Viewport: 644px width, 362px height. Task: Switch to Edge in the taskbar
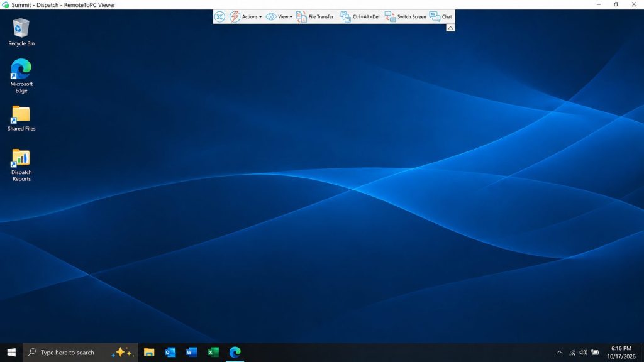point(235,352)
